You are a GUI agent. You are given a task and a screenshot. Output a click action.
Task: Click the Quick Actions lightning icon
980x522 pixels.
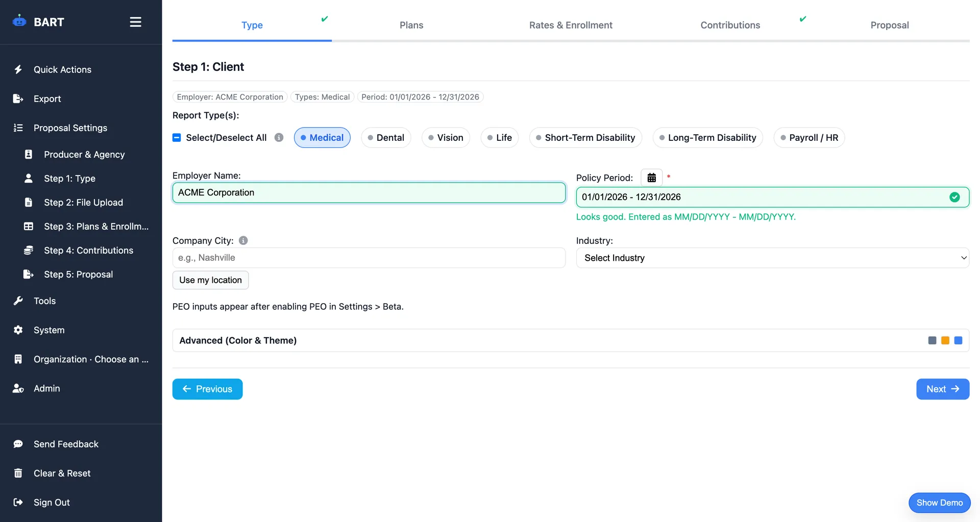click(x=18, y=69)
